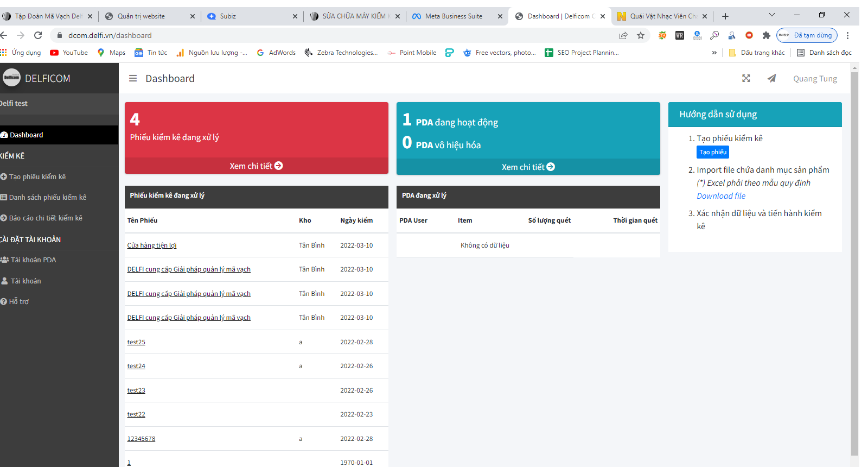The width and height of the screenshot is (868, 467).
Task: Open new browser tab with plus icon
Action: [x=725, y=16]
